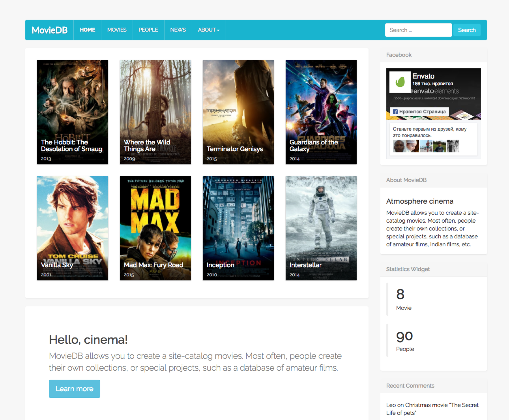This screenshot has height=420, width=509.
Task: Open the HOME menu item
Action: 88,30
